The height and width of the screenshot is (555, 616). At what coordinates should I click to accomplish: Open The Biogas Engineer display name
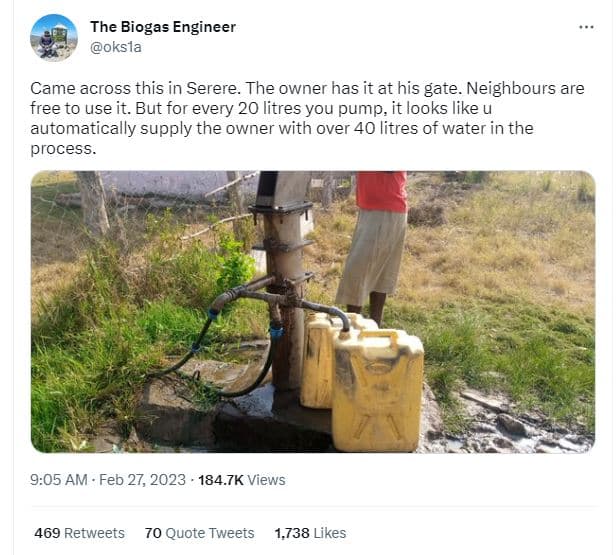point(163,27)
